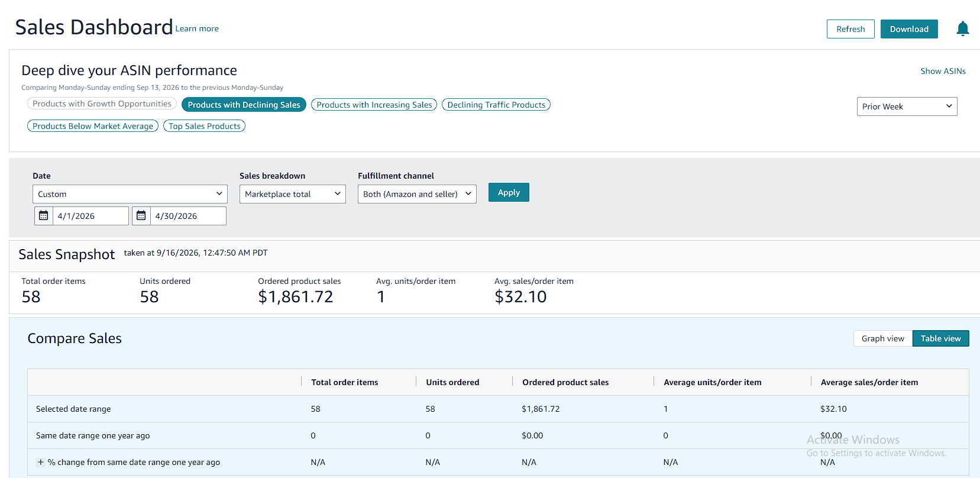Switch to Graph view
980x478 pixels.
(x=883, y=338)
